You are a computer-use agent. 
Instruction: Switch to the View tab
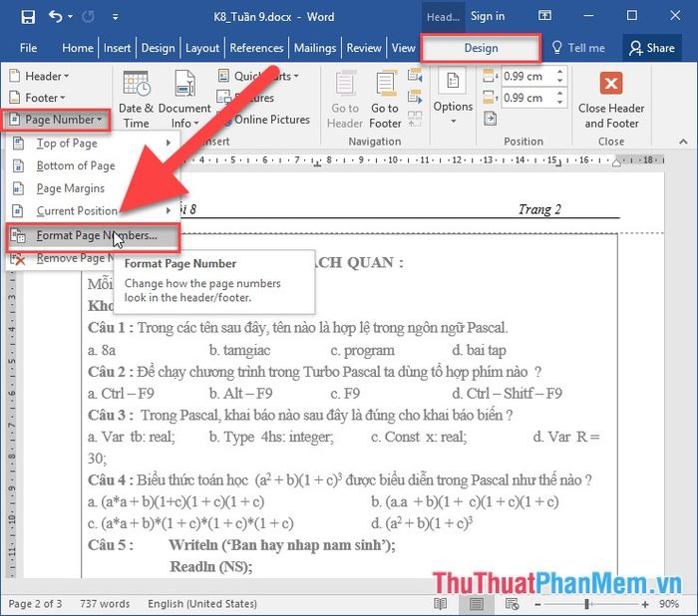[x=403, y=48]
